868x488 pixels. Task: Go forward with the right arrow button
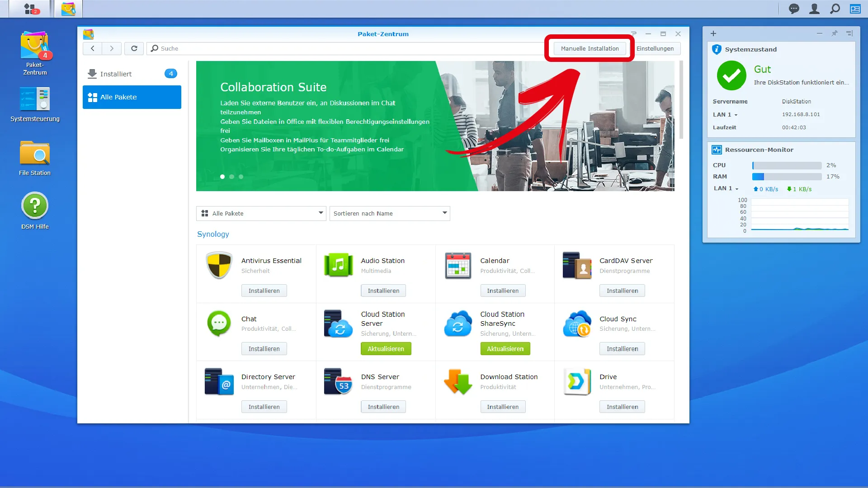[x=112, y=48]
